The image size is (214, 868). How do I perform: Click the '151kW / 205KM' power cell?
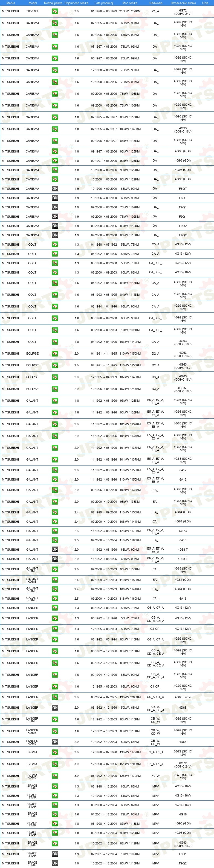130,764
